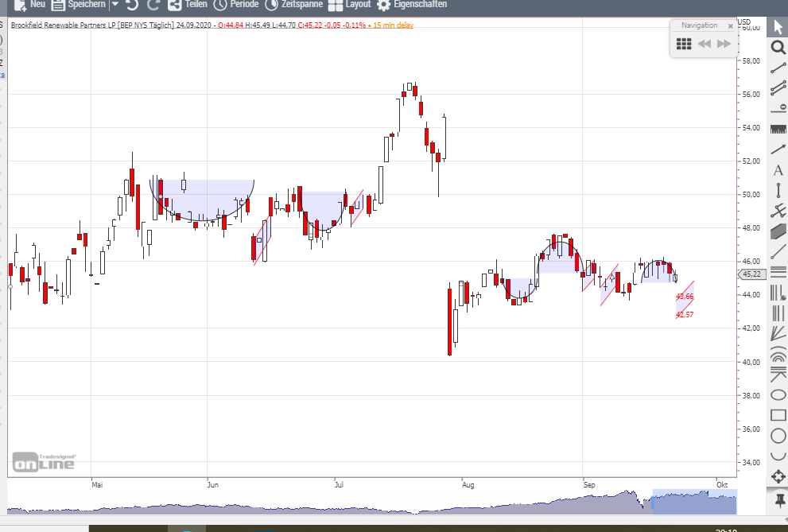The image size is (788, 532).
Task: Select the Text tool in the drawing toolbar
Action: (x=777, y=170)
